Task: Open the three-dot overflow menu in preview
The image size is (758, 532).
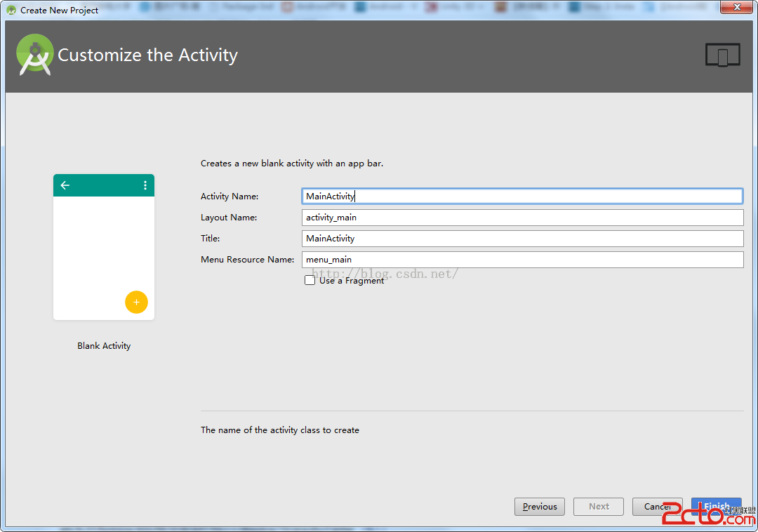Action: coord(145,185)
